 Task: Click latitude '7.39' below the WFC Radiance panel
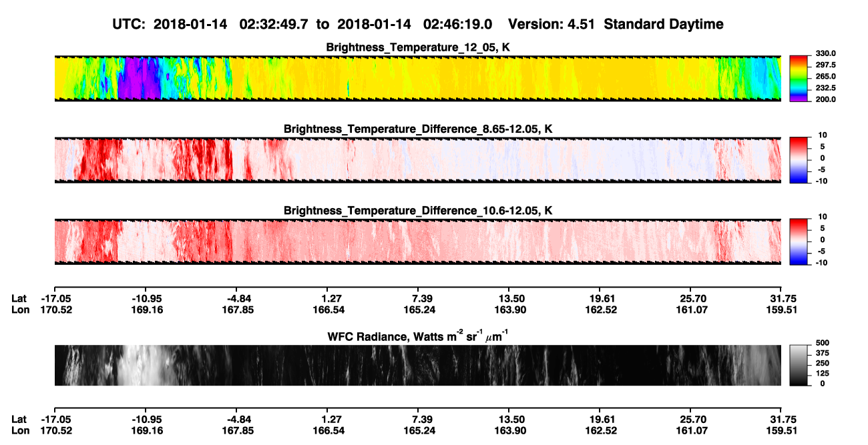tap(421, 419)
